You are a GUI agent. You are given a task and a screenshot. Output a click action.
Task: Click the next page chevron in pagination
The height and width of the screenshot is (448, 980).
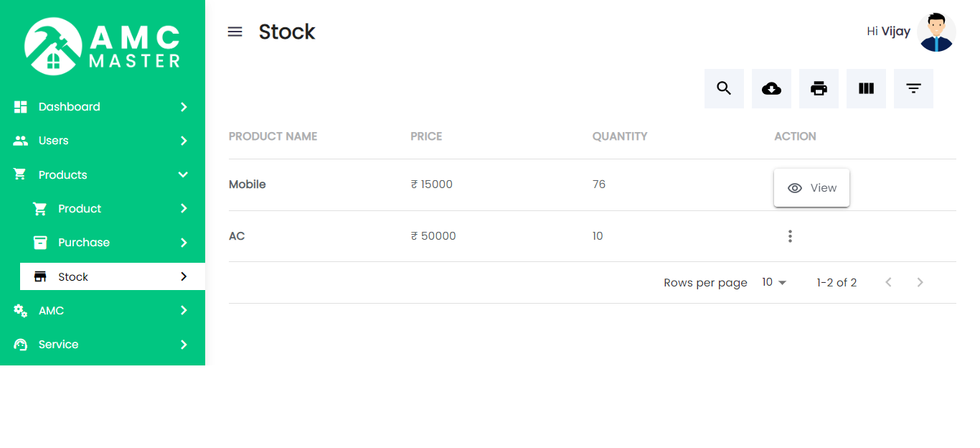[920, 282]
